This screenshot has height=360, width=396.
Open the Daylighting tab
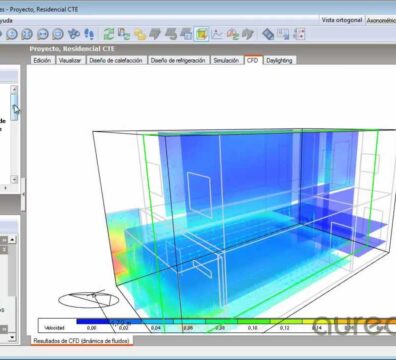point(279,60)
